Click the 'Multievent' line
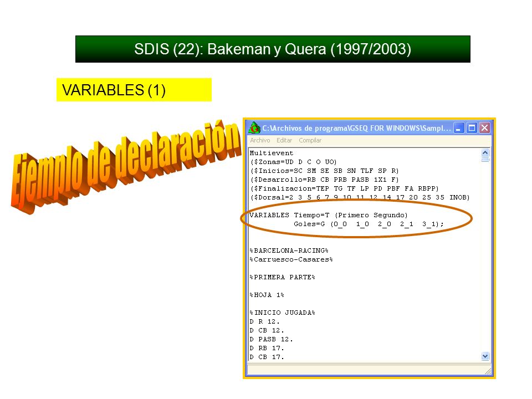 [272, 153]
